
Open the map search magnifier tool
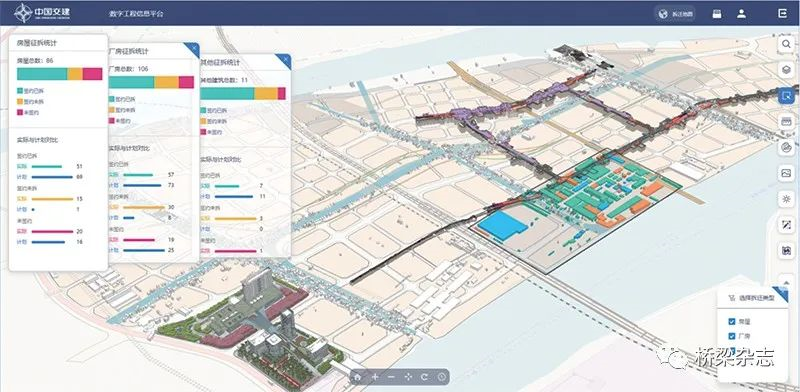click(x=786, y=44)
